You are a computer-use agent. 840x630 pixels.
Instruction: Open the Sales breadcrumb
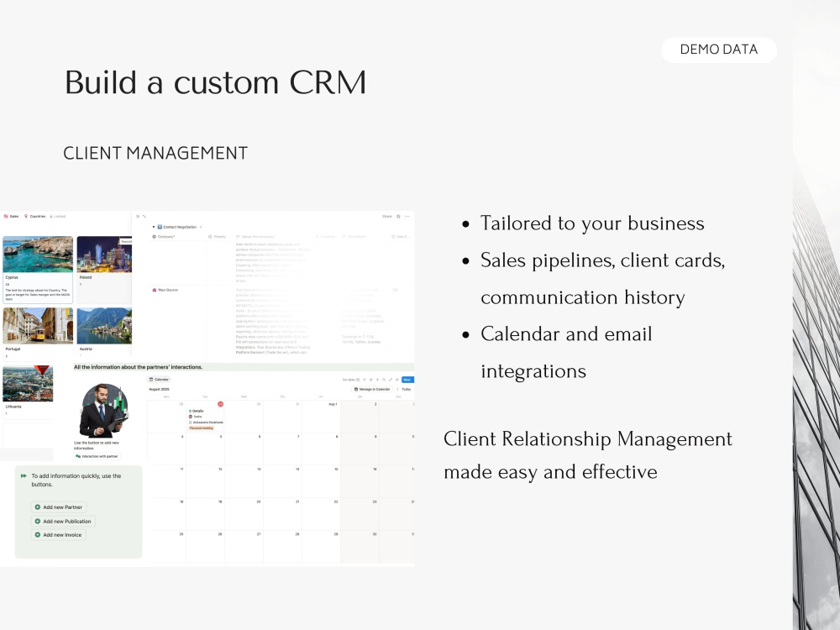(11, 217)
